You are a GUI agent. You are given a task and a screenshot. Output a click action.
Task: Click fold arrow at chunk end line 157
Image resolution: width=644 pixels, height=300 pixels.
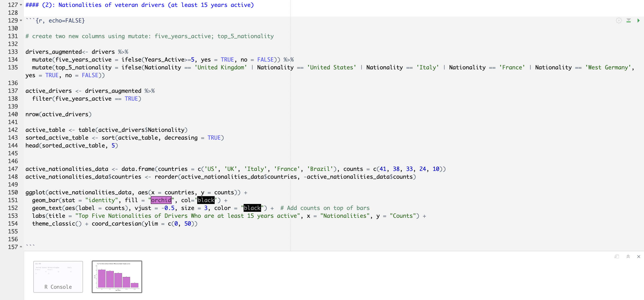click(x=21, y=247)
